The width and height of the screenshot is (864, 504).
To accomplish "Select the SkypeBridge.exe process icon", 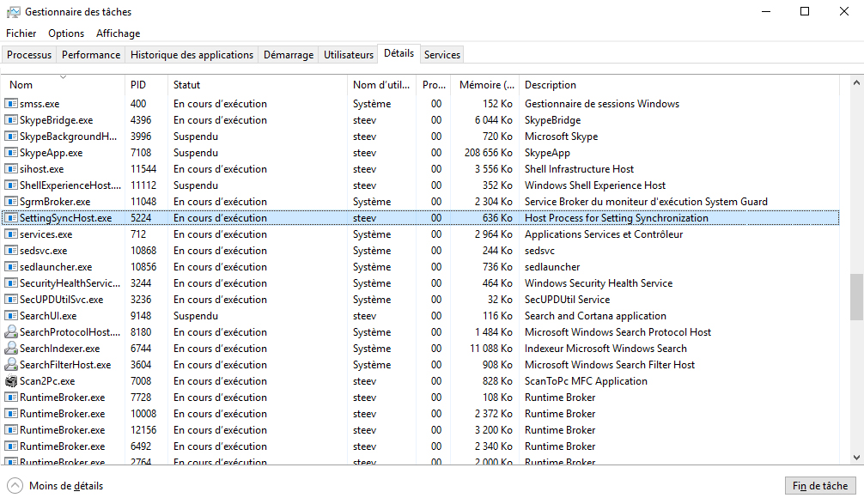I will pos(11,120).
